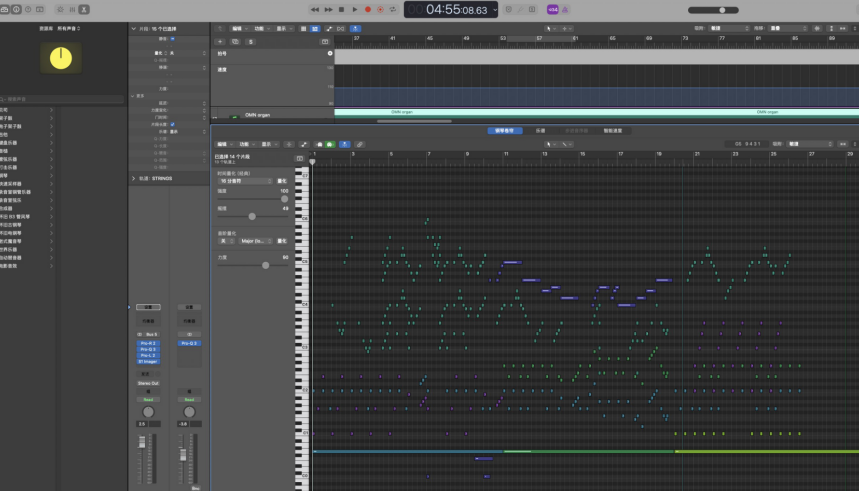Viewport: 859px width, 491px height.
Task: Toggle the Cycle loop button
Action: [x=393, y=9]
